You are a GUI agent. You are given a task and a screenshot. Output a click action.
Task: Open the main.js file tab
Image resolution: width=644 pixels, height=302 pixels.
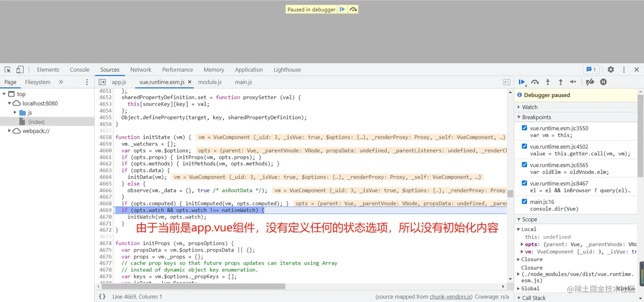click(244, 82)
